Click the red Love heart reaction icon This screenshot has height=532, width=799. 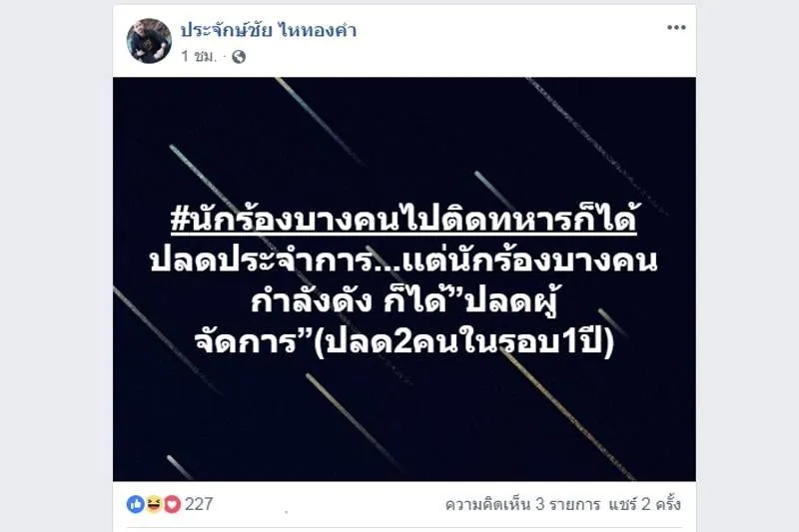point(172,504)
